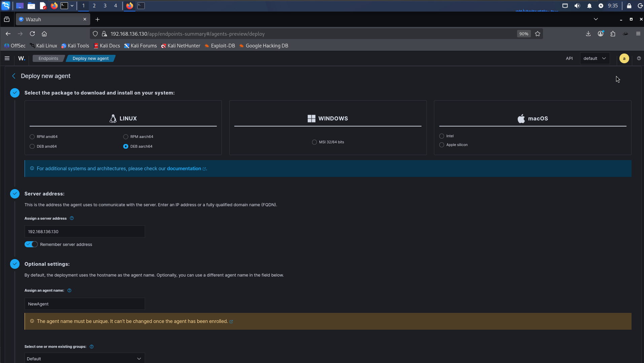Click the site shield tracking protection icon
This screenshot has width=644, height=363.
click(95, 34)
